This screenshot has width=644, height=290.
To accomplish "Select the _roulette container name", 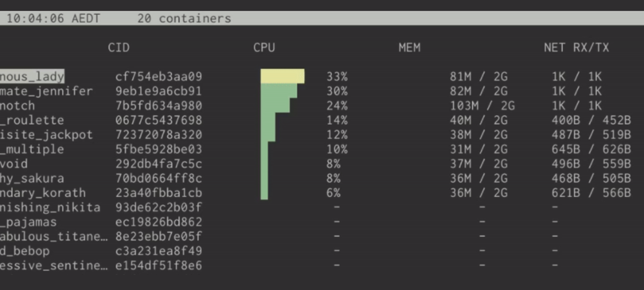I will pos(32,120).
